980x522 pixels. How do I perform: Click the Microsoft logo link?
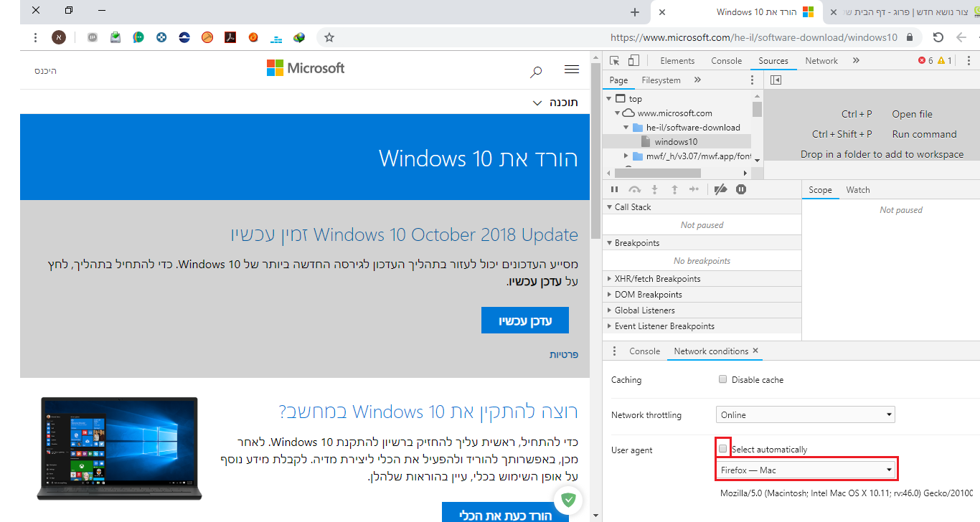[x=306, y=68]
